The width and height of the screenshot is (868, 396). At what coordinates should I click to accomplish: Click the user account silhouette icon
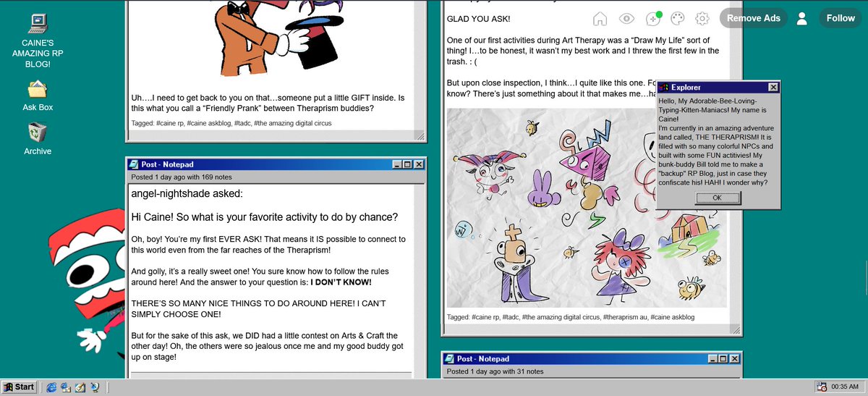[801, 18]
